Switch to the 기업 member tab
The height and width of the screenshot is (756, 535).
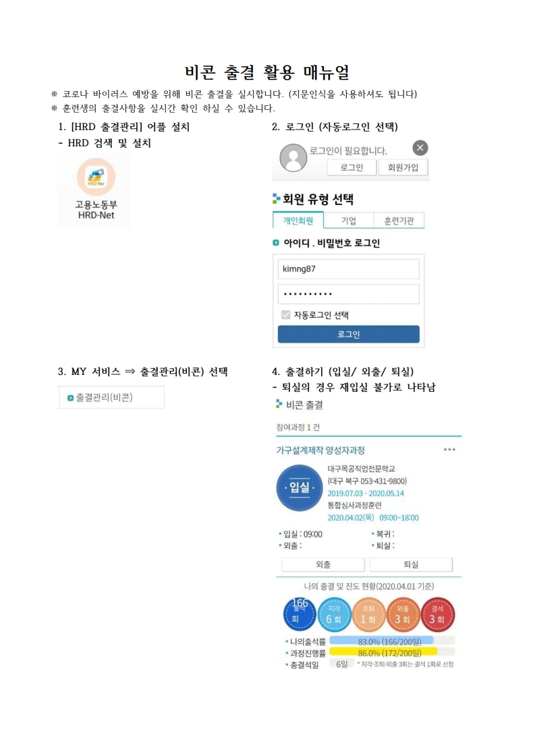point(348,221)
